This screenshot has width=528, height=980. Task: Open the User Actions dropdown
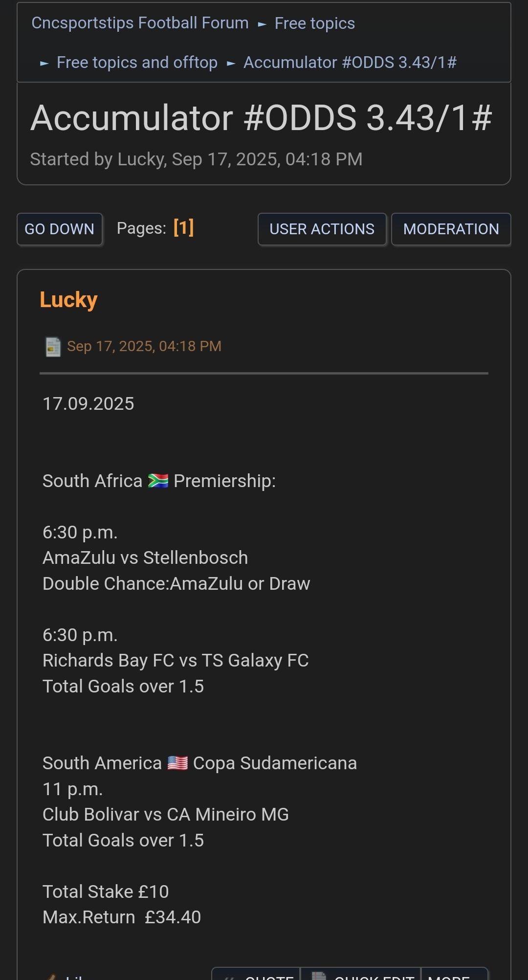pos(322,229)
